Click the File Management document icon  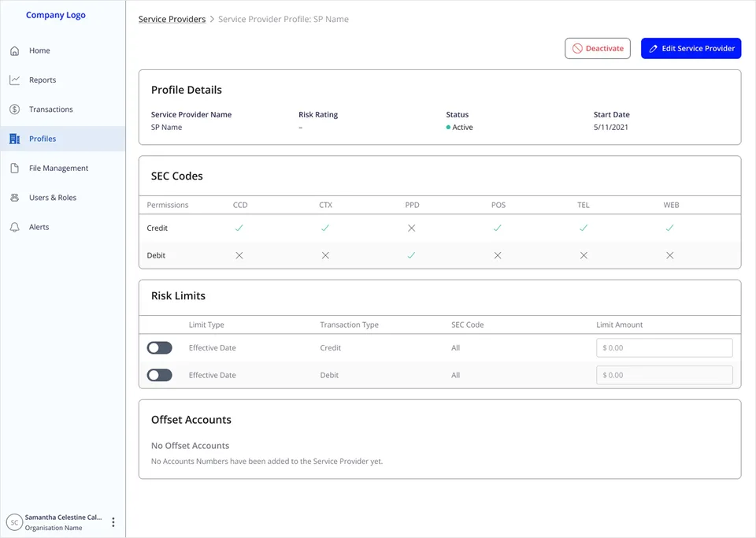click(x=14, y=169)
